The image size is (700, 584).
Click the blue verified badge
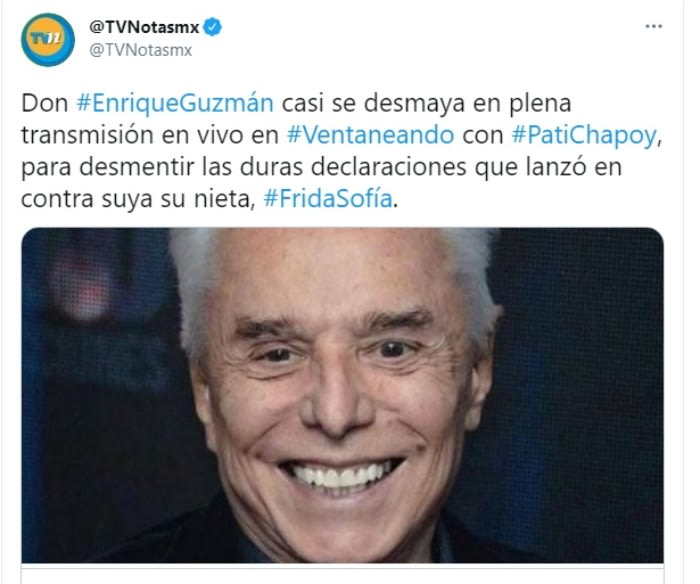coord(212,27)
